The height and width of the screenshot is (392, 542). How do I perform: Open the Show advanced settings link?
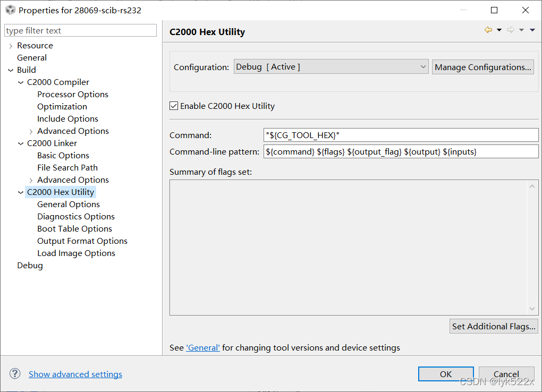[75, 373]
